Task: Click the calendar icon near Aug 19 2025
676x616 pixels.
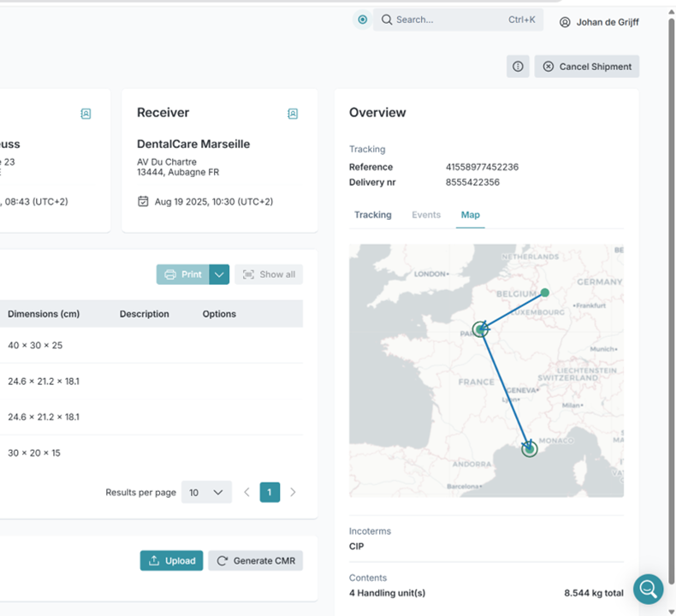Action: pos(143,201)
